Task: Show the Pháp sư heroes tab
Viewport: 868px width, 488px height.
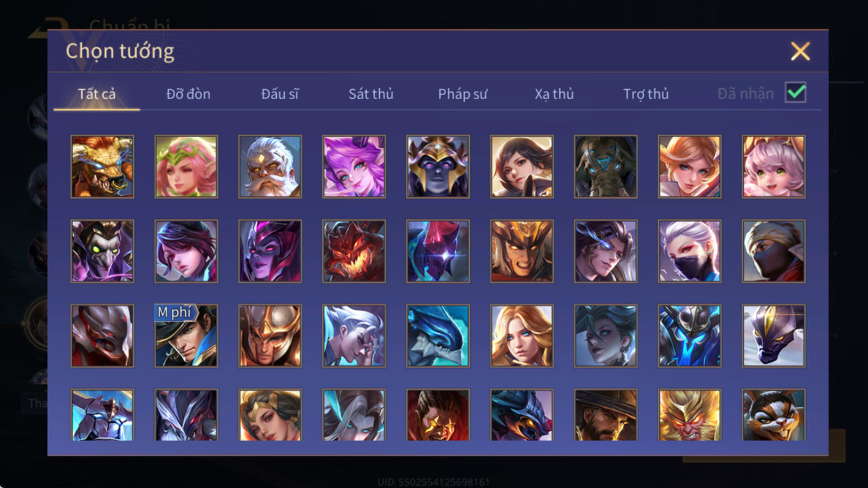Action: point(463,94)
